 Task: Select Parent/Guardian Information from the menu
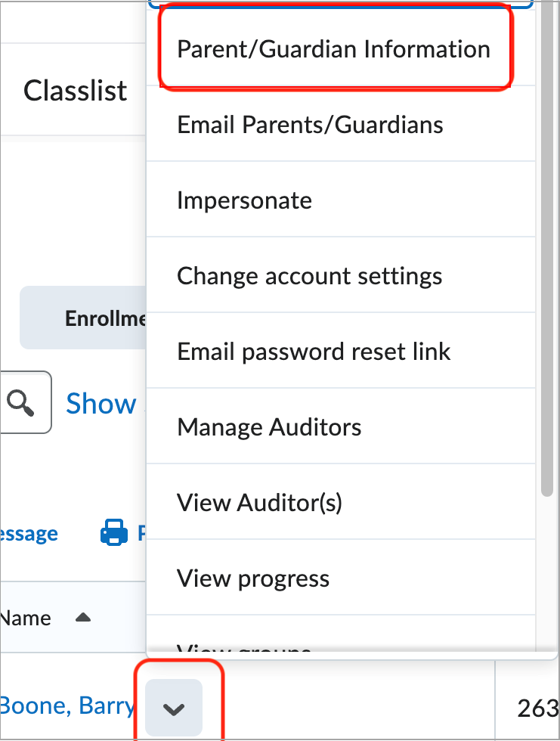(x=333, y=49)
